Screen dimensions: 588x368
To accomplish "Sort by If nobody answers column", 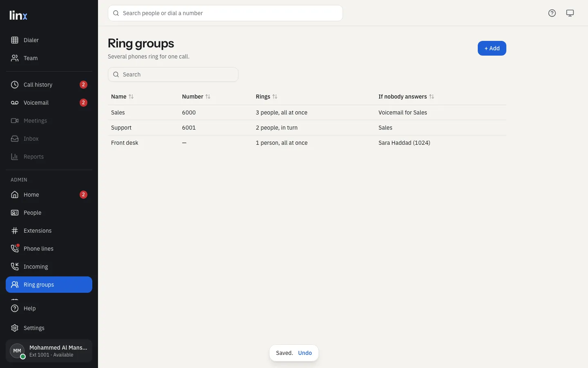I will click(406, 96).
